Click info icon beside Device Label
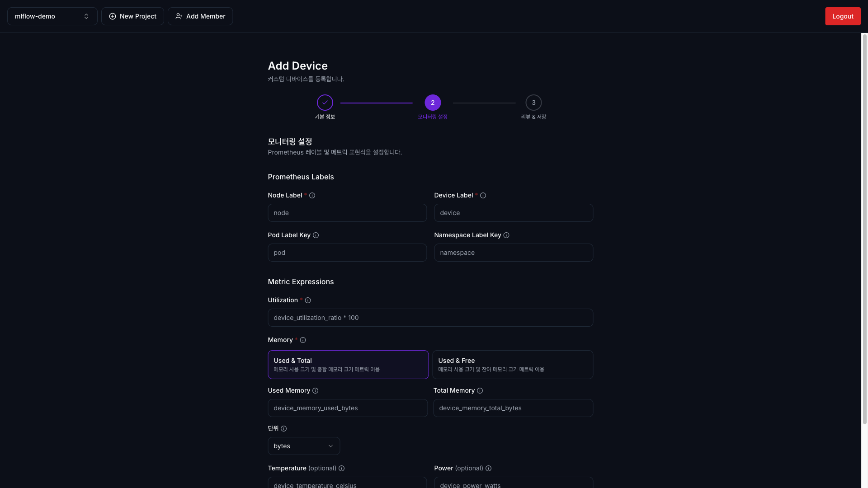 (x=483, y=196)
